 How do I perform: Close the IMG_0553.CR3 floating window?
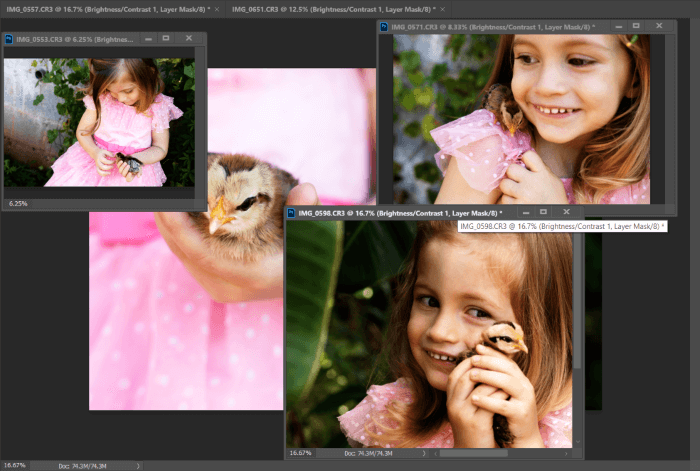pos(190,38)
